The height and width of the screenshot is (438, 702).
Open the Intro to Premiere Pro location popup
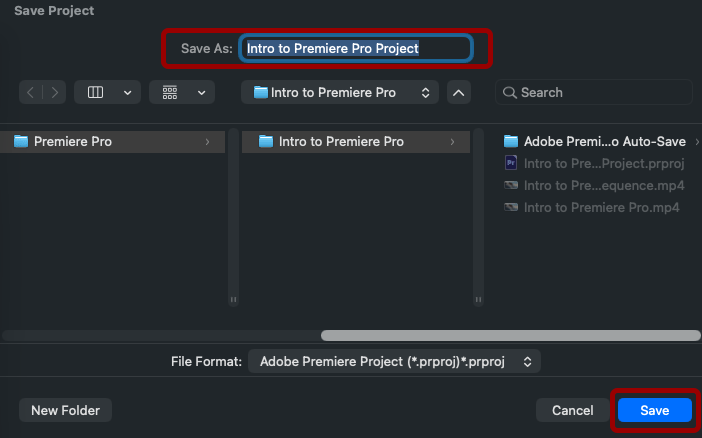[x=340, y=92]
